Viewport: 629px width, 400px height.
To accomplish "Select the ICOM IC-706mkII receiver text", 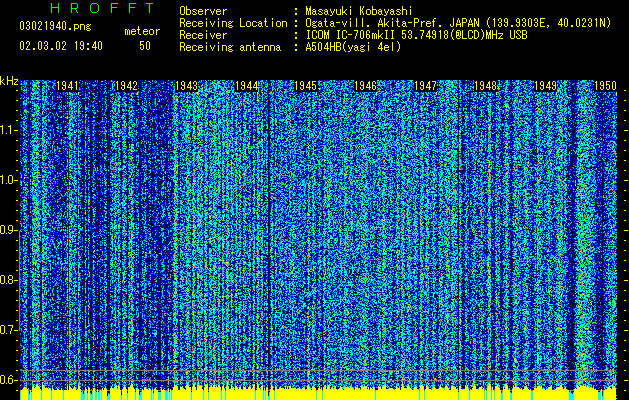I will point(416,35).
